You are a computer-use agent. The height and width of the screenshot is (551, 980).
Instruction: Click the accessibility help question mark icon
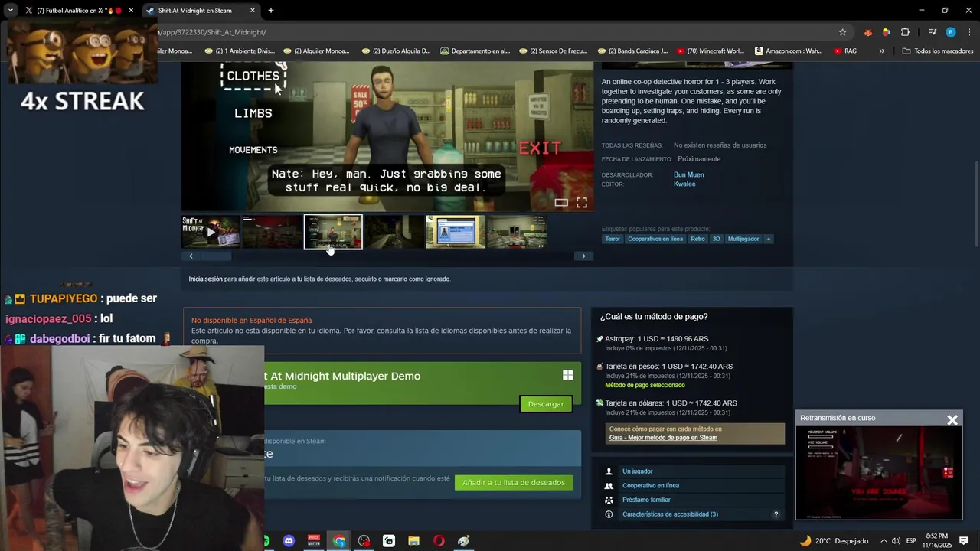click(776, 514)
